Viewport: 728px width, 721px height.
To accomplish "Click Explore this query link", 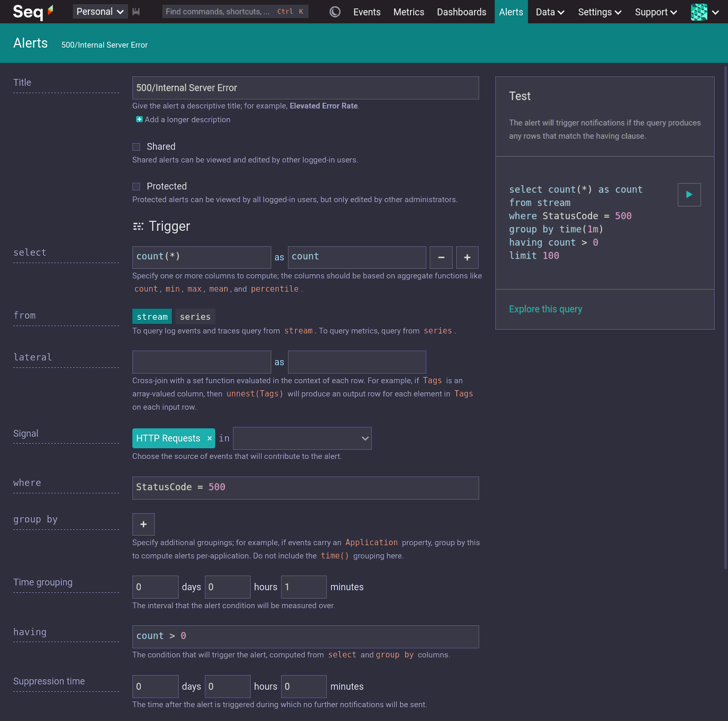I will point(545,309).
